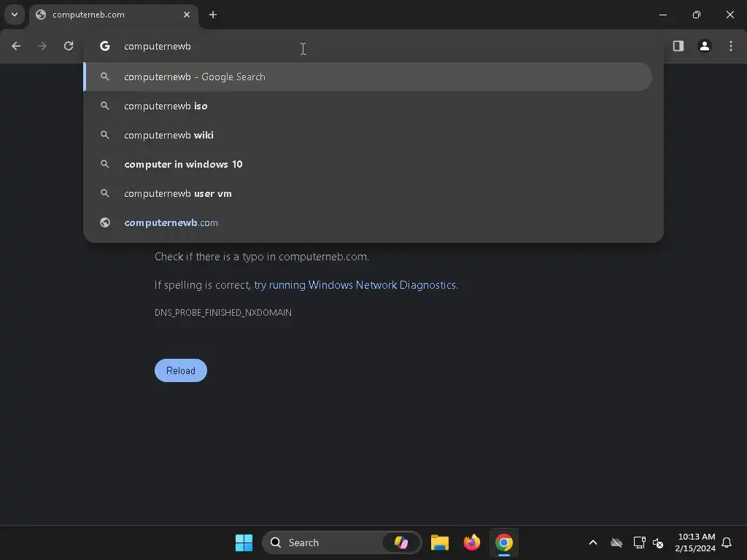This screenshot has width=747, height=560.
Task: Open Chrome's three-dot menu
Action: point(731,46)
